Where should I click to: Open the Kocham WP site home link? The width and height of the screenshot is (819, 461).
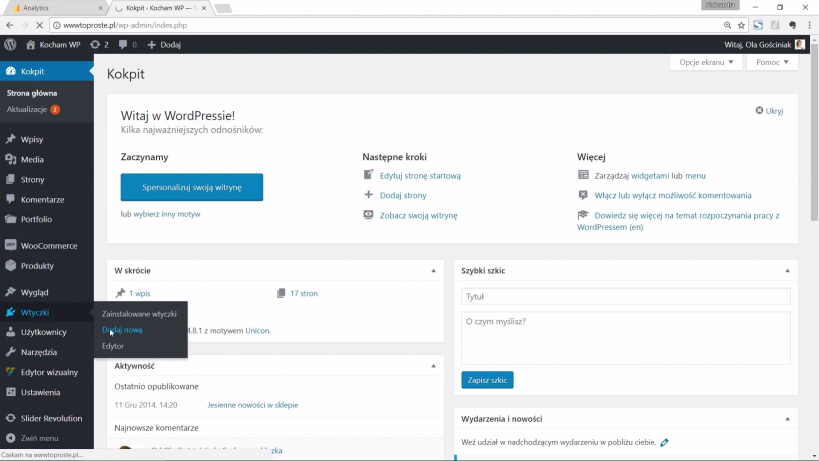[x=53, y=45]
